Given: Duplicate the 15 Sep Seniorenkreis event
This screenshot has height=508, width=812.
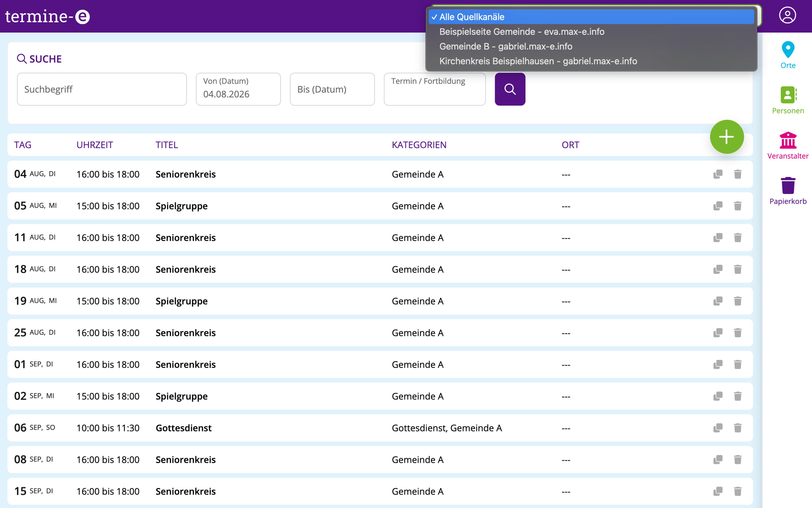Looking at the screenshot, I should [x=718, y=491].
